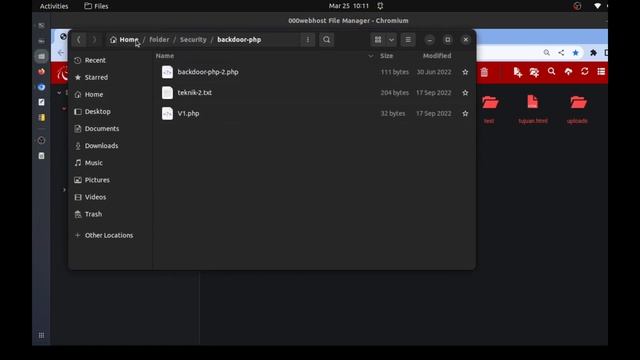Screen dimensions: 640x360
Task: Click 'Security' breadcrumb in path bar
Action: [193, 40]
